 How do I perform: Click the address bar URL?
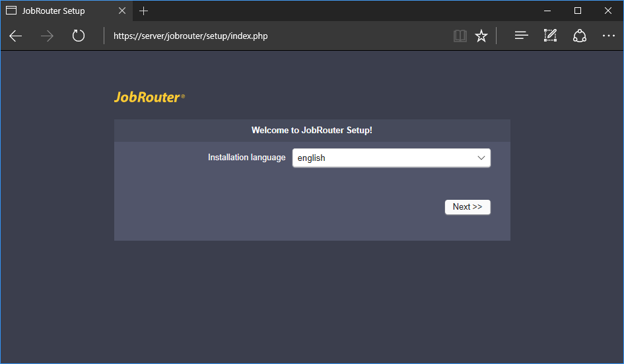coord(191,36)
